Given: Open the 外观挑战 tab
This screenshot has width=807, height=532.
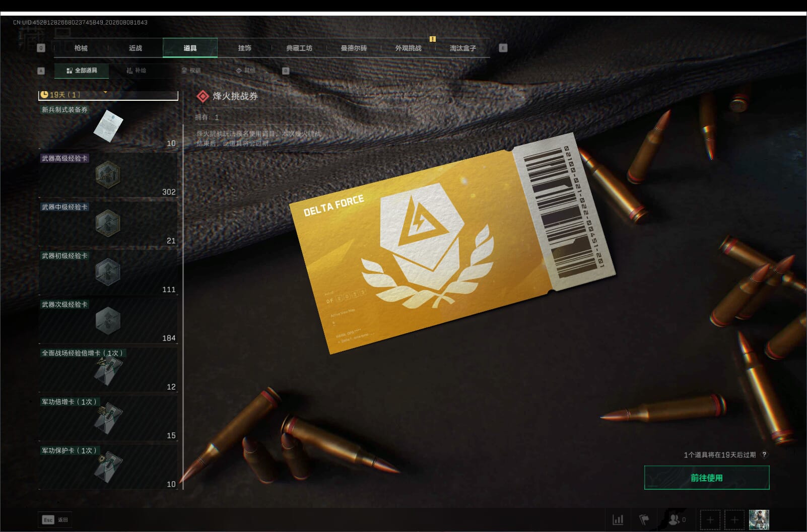Looking at the screenshot, I should (x=408, y=48).
